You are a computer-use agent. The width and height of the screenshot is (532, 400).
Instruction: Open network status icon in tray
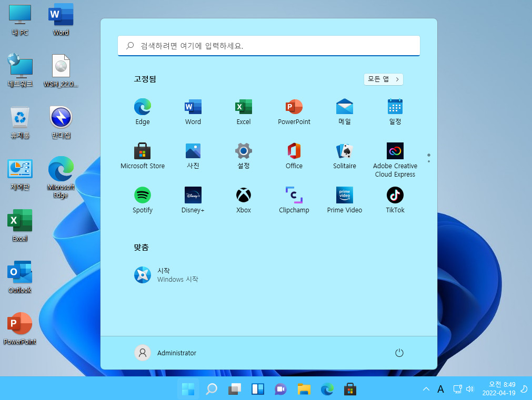[457, 389]
